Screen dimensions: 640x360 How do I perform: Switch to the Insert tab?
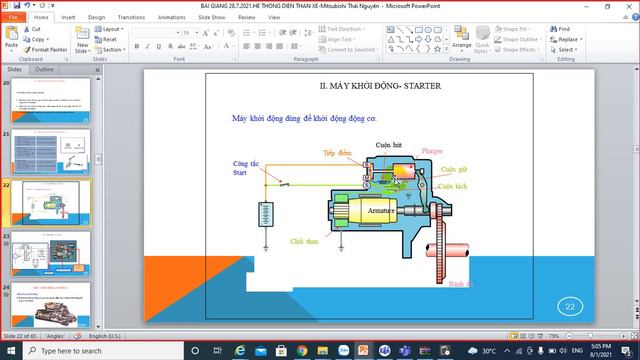pos(68,17)
